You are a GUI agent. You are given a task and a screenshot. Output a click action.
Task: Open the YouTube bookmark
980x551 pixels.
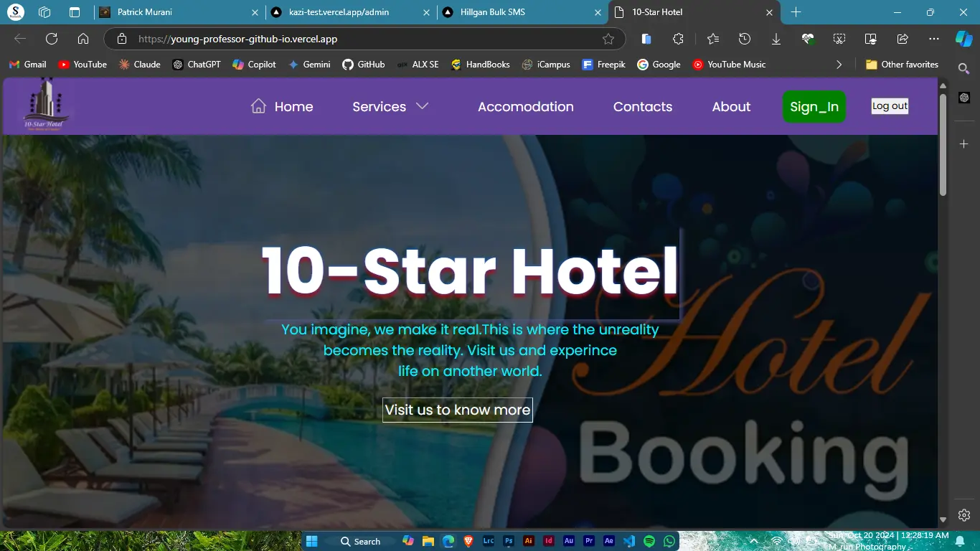tap(83, 65)
